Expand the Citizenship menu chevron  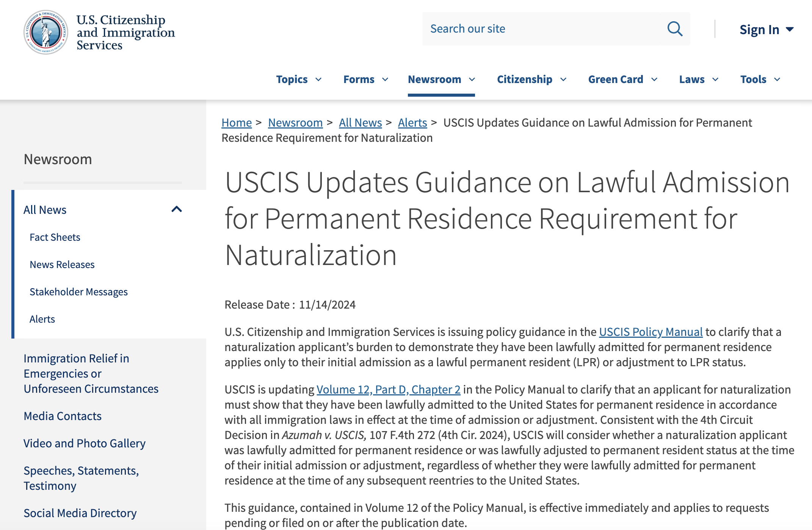(563, 79)
